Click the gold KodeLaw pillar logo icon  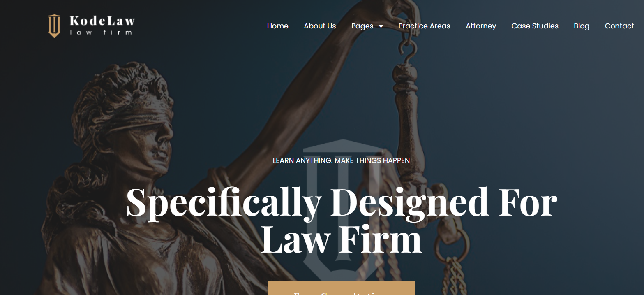coord(54,26)
